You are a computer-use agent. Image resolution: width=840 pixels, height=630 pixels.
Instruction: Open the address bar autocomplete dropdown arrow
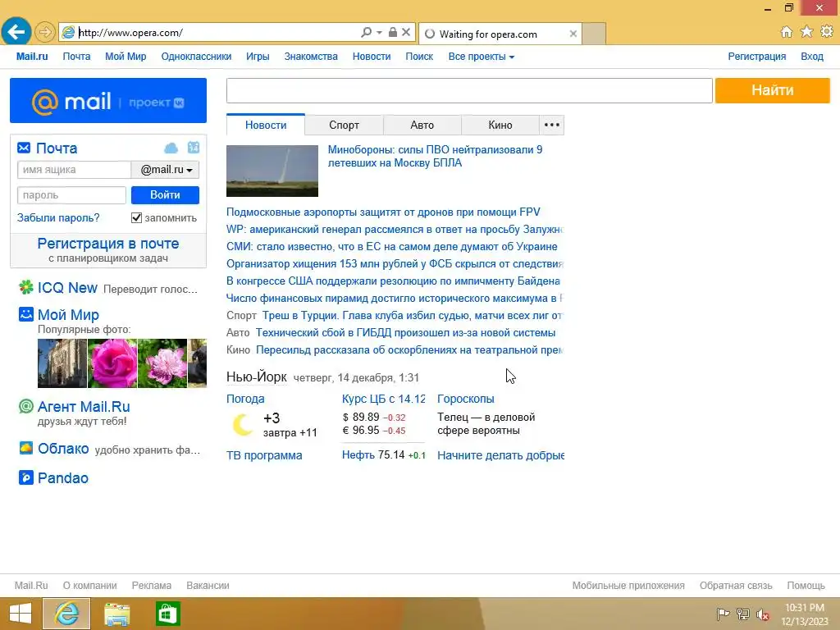(x=379, y=33)
